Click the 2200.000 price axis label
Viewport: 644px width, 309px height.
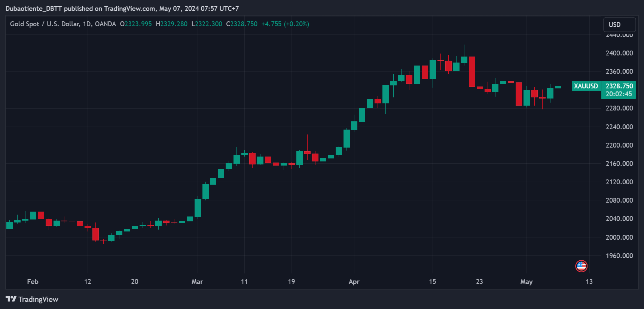pyautogui.click(x=619, y=145)
